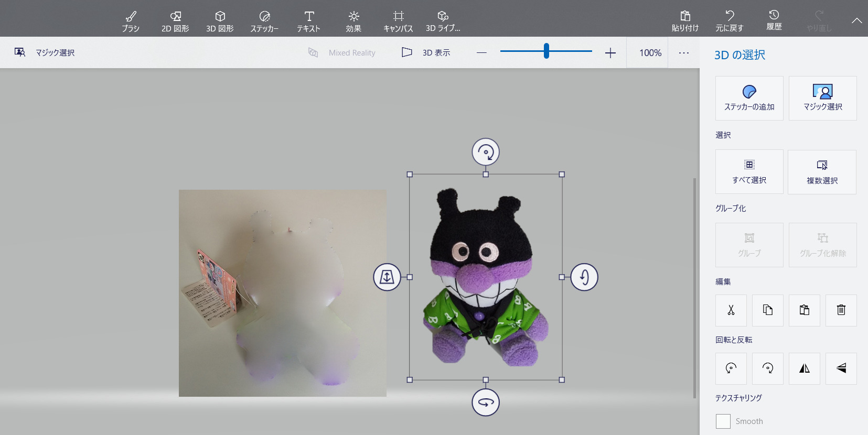Click 複数選択 (Multi-select)
The width and height of the screenshot is (868, 435).
(822, 172)
